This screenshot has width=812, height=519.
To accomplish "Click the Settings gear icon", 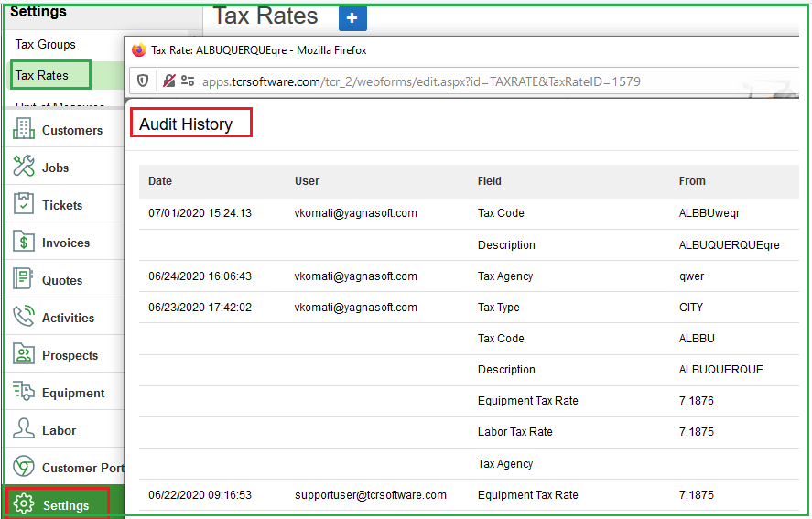I will pyautogui.click(x=24, y=505).
